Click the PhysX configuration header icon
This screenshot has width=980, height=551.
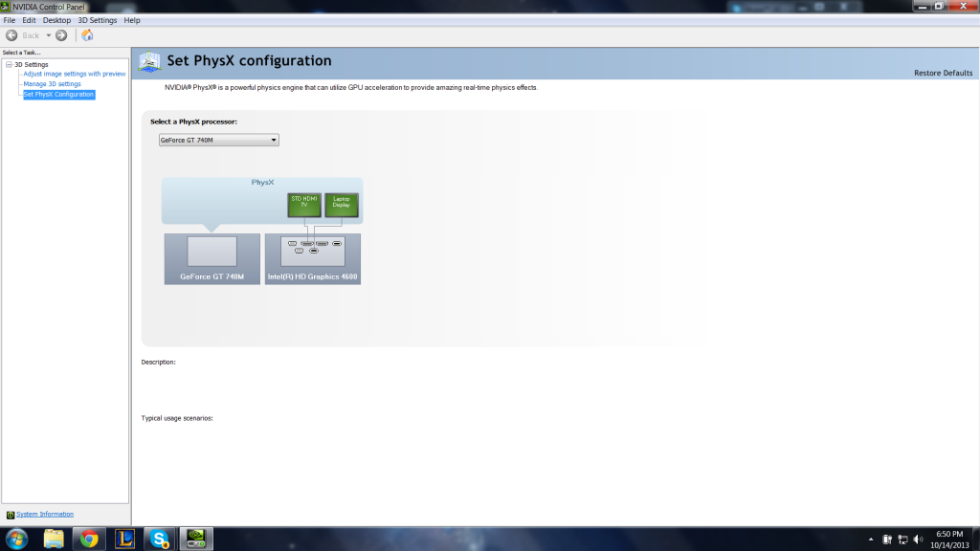149,61
